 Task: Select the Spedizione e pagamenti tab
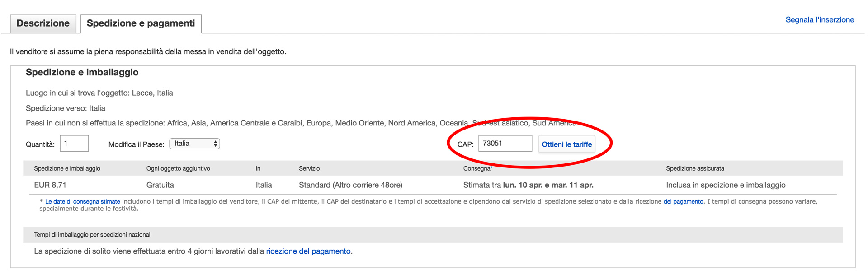(x=141, y=23)
